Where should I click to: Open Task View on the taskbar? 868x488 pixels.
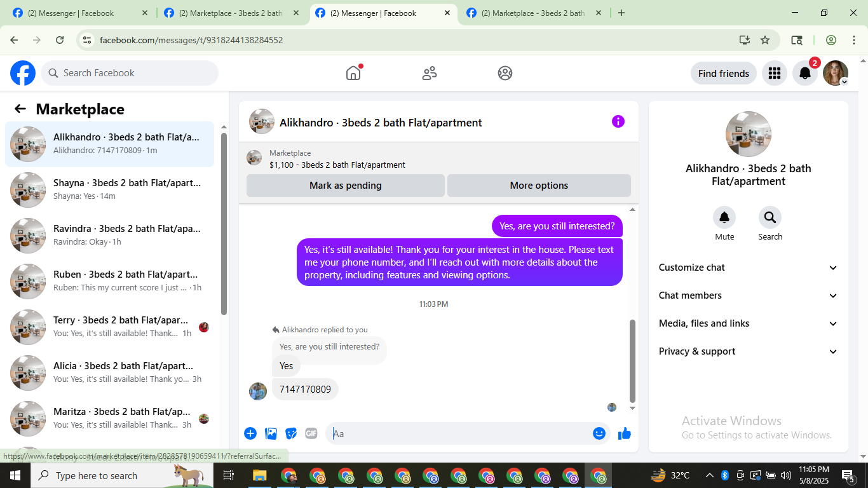(229, 475)
